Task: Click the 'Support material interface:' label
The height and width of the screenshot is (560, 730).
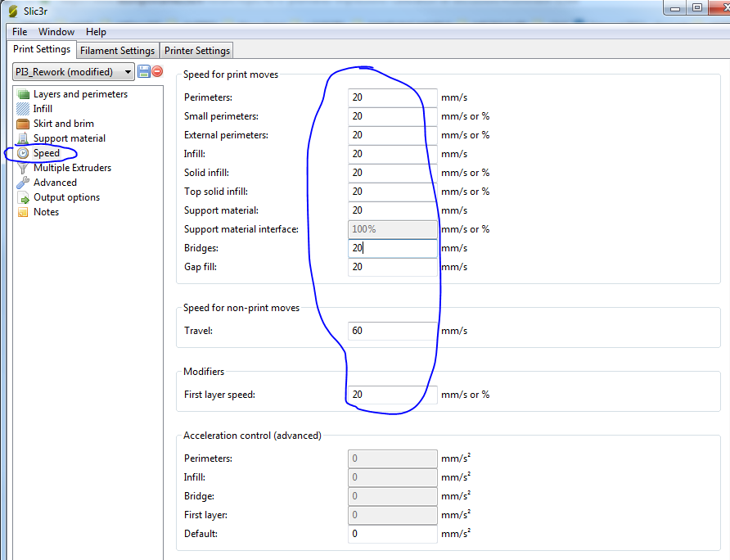Action: pyautogui.click(x=241, y=229)
